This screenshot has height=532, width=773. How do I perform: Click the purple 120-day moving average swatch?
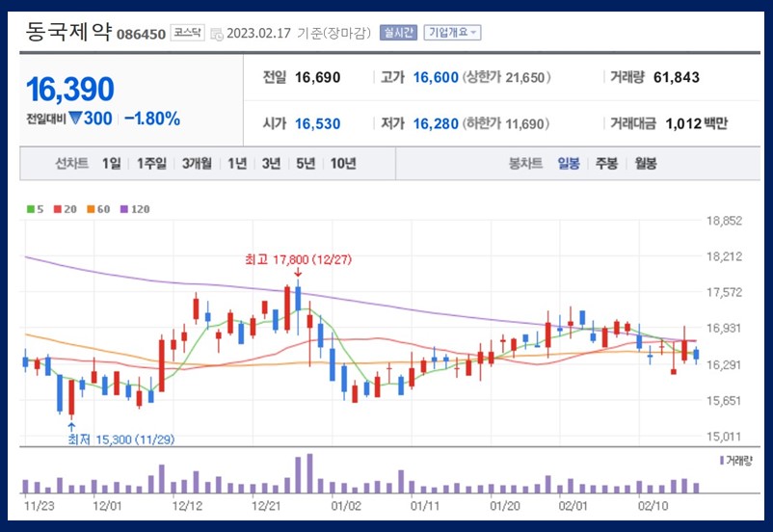click(124, 209)
